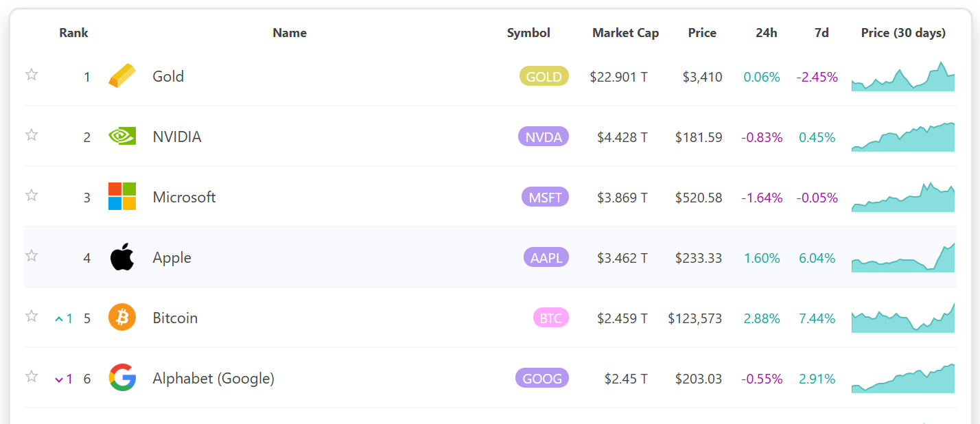The image size is (980, 424).
Task: Sort table by Price column header
Action: pos(702,33)
